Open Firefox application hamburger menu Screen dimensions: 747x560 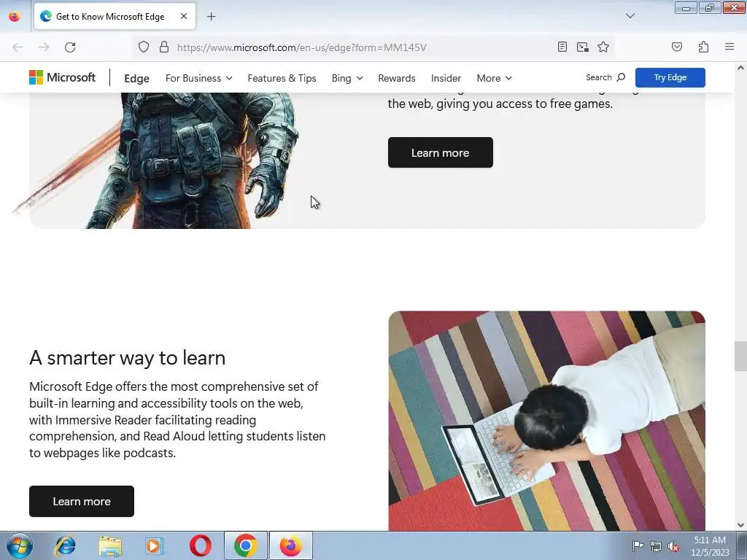(x=729, y=47)
